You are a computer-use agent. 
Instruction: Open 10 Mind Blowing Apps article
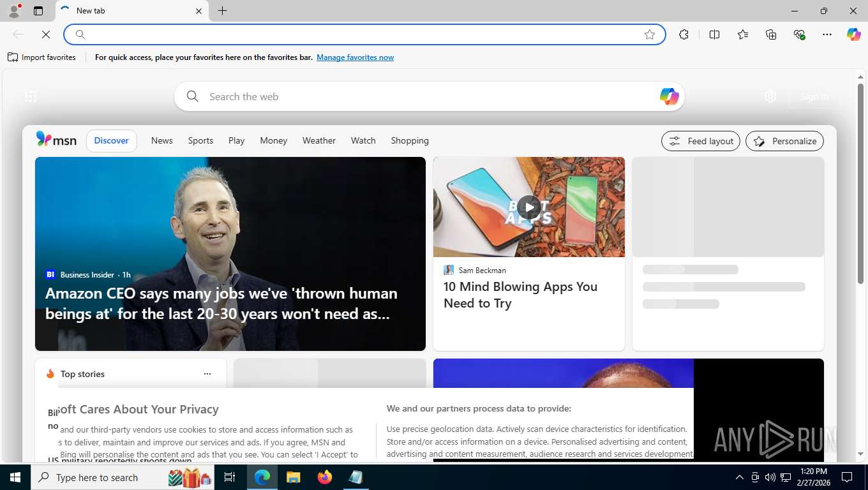[520, 295]
